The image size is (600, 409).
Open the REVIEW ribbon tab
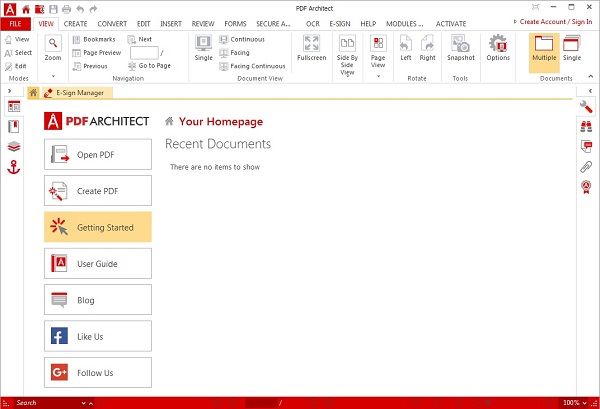tap(203, 24)
